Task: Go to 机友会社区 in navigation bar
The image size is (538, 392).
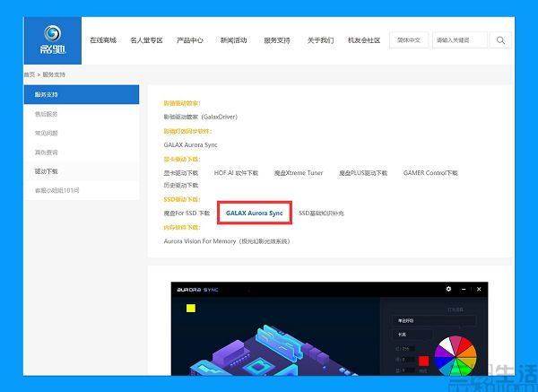Action: tap(363, 40)
